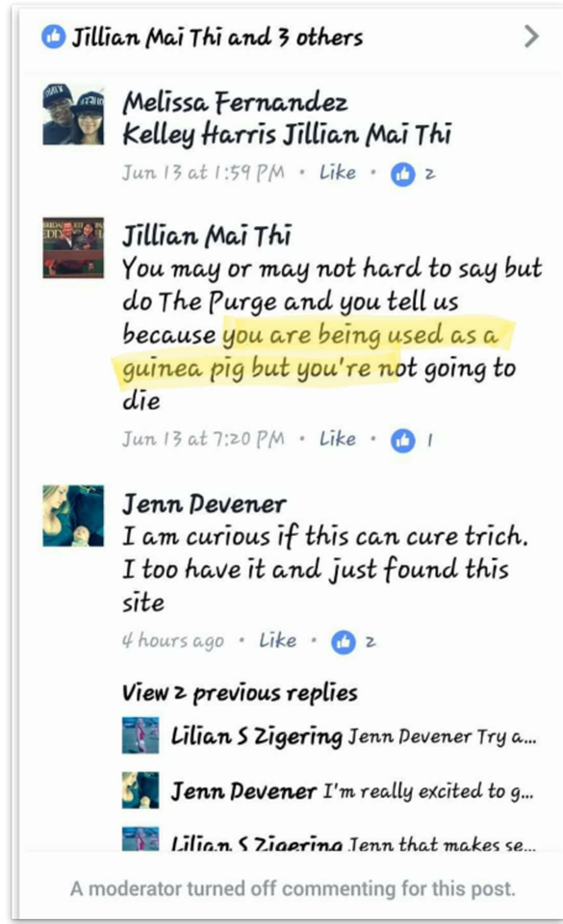Expand Jenn Devener's reply 'I'm really excited'
The image size is (563, 924).
pyautogui.click(x=352, y=791)
